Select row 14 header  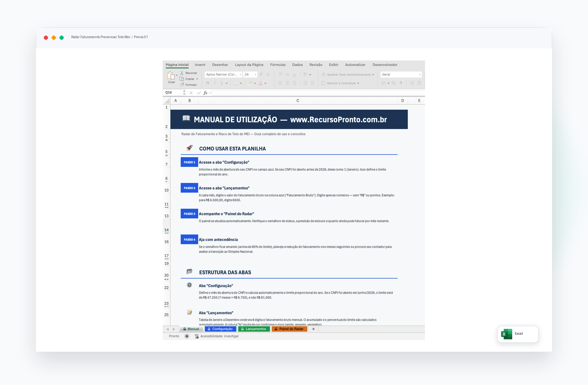click(x=167, y=225)
